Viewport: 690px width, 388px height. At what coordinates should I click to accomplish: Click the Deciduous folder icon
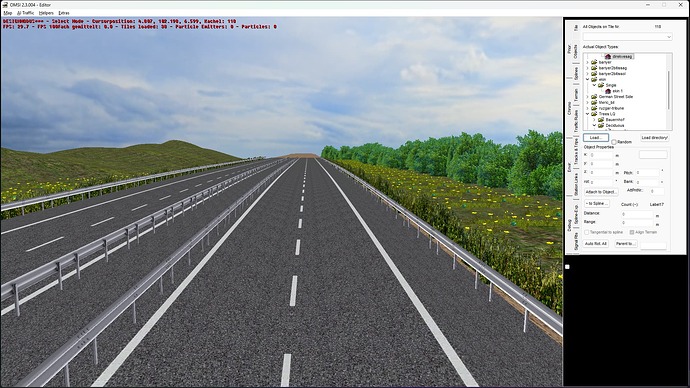[601, 125]
